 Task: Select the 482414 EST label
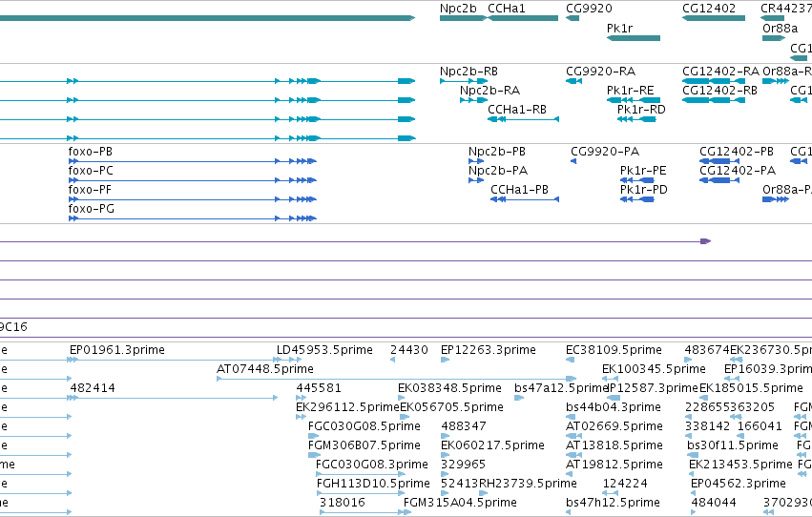93,388
